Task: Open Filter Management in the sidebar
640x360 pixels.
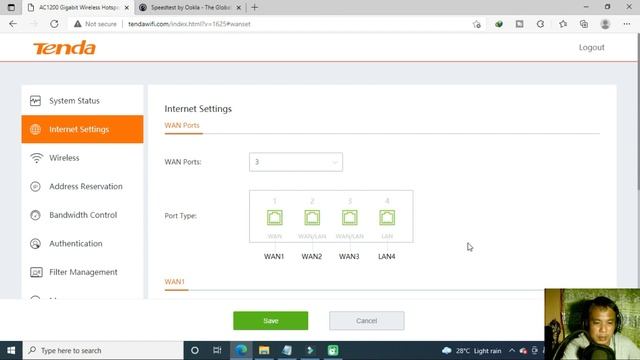Action: pos(82,272)
